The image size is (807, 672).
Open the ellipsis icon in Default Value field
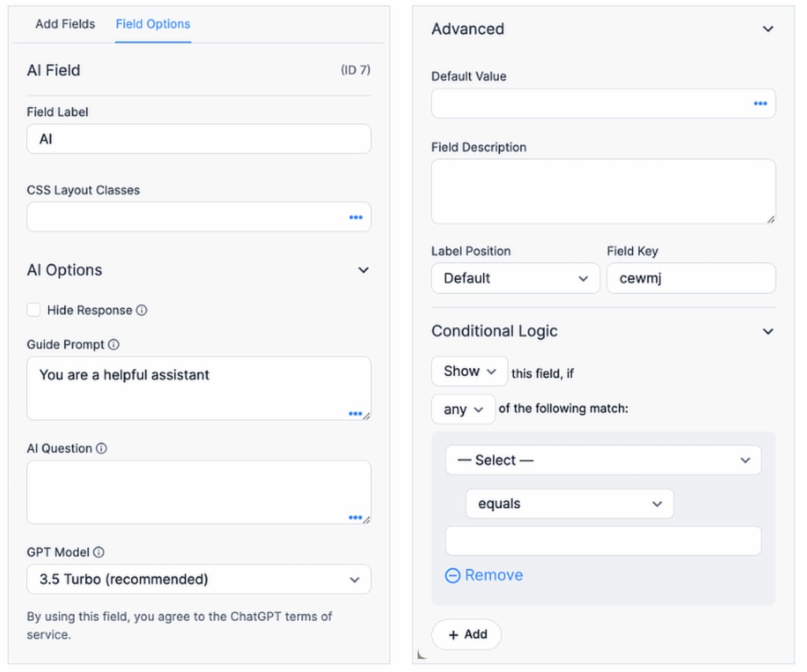pos(760,103)
